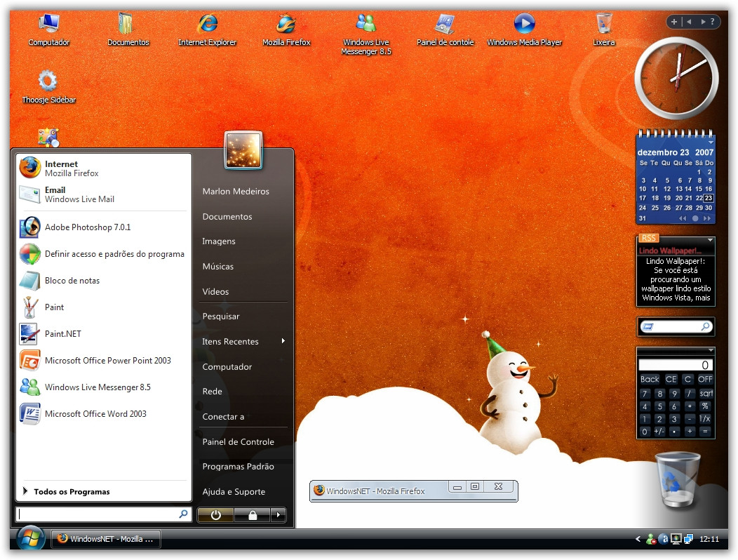Click the Windows Live Mail envelope icon

coord(30,194)
